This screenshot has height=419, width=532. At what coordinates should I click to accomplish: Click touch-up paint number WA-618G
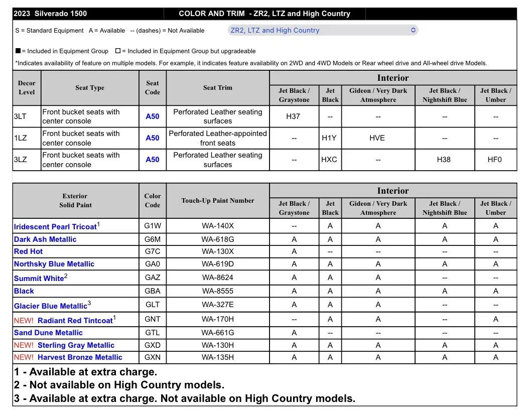pos(217,239)
